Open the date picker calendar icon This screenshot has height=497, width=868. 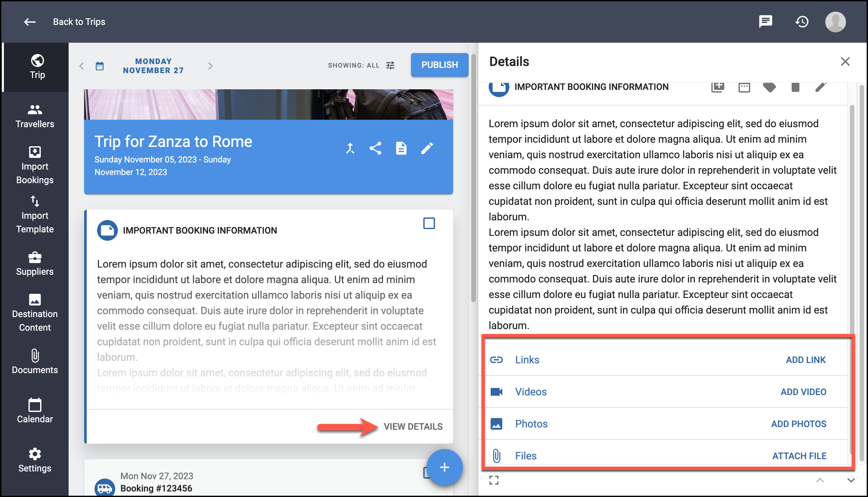coord(100,66)
